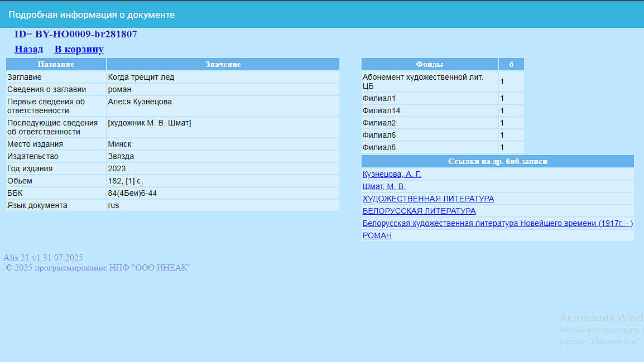Open the Шмат, М. В. link

384,186
